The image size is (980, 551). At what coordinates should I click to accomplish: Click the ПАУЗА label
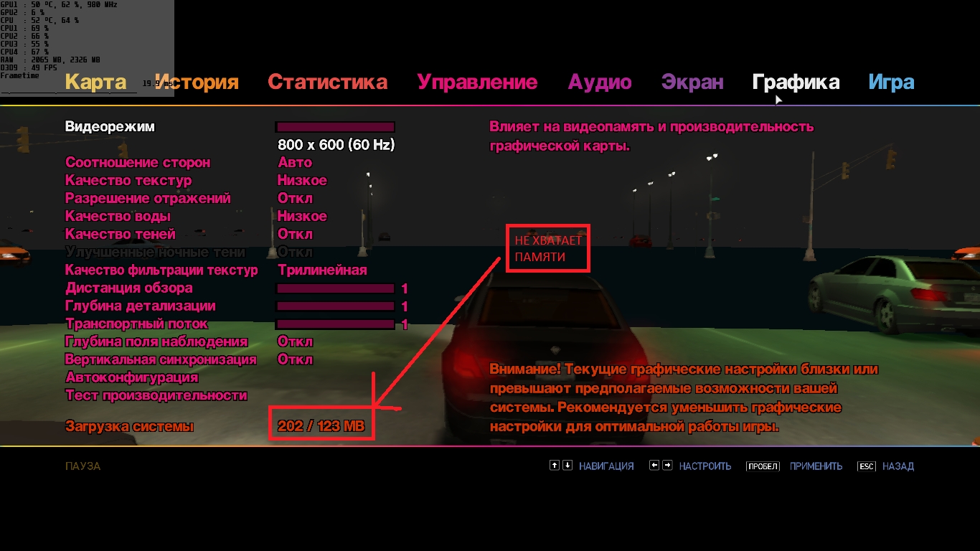click(83, 466)
